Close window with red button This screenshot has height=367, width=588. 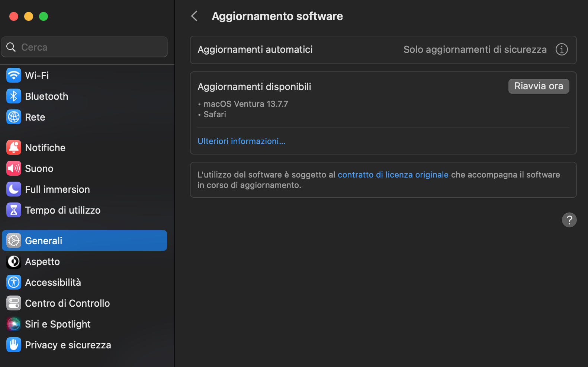[x=14, y=16]
